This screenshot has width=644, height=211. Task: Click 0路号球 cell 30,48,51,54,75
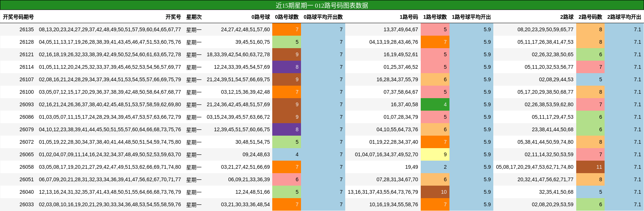[x=253, y=142]
